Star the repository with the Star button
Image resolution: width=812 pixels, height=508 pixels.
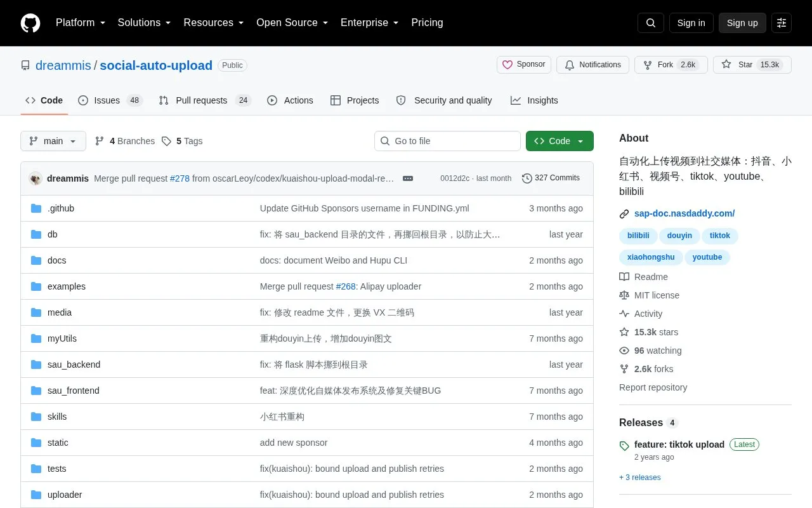(x=752, y=65)
